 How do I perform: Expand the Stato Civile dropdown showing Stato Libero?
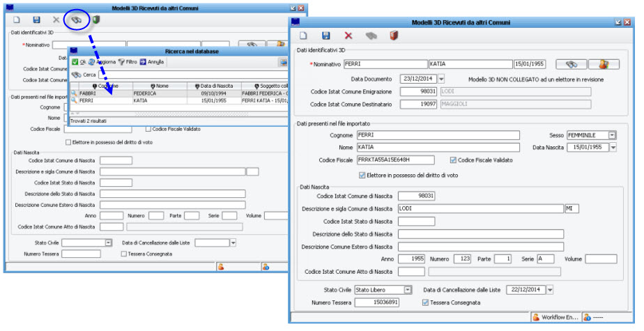408,289
